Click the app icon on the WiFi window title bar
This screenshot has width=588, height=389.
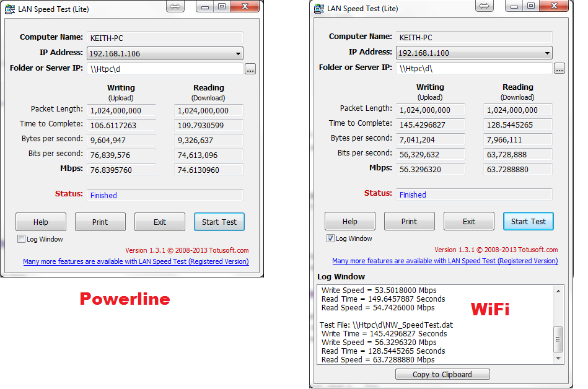[x=318, y=7]
